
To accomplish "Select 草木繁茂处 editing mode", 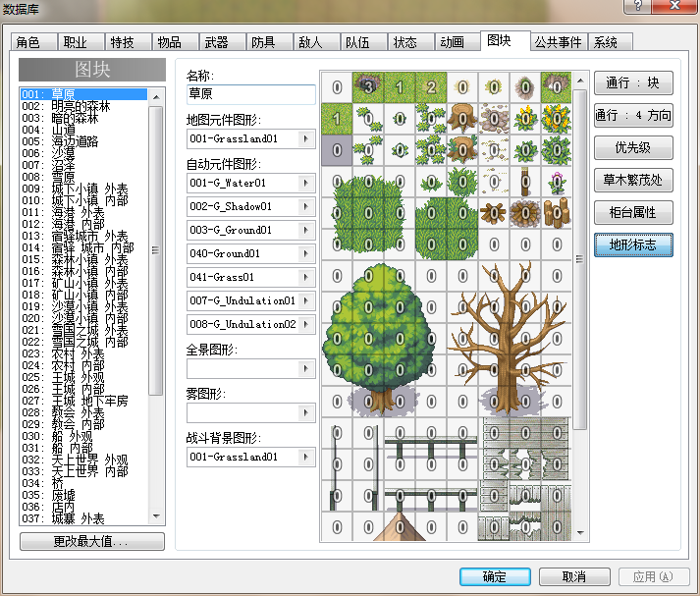I will 633,181.
